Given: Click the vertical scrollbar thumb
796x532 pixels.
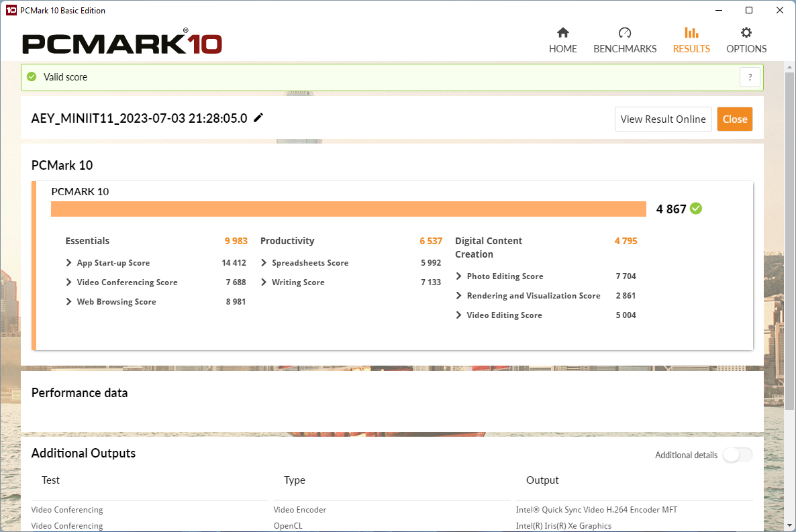Looking at the screenshot, I should pyautogui.click(x=789, y=241).
